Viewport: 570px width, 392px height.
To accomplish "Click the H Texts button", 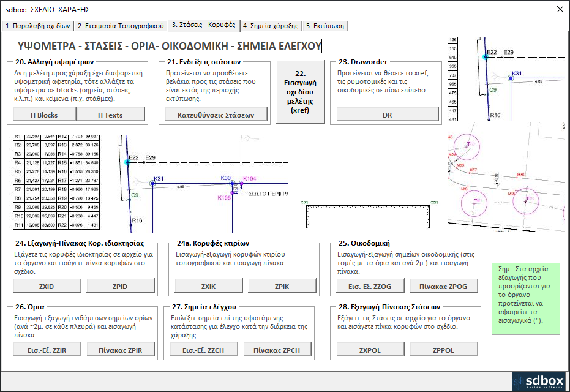I will 110,115.
